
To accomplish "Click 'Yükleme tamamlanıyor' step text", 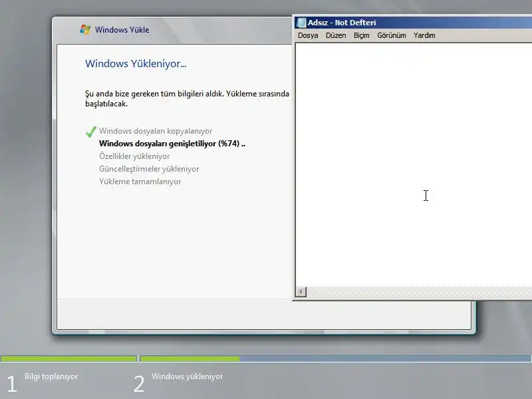I will [x=140, y=182].
